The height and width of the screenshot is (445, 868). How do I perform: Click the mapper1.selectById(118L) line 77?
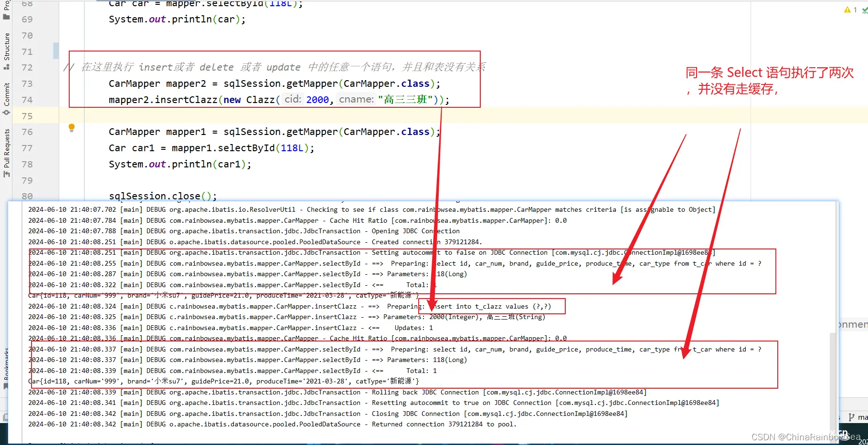[211, 148]
